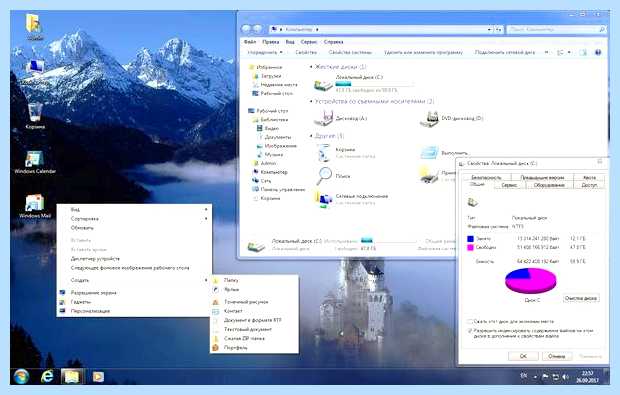The height and width of the screenshot is (395, 620).
Task: Click the Отмена button in properties dialog
Action: (557, 356)
